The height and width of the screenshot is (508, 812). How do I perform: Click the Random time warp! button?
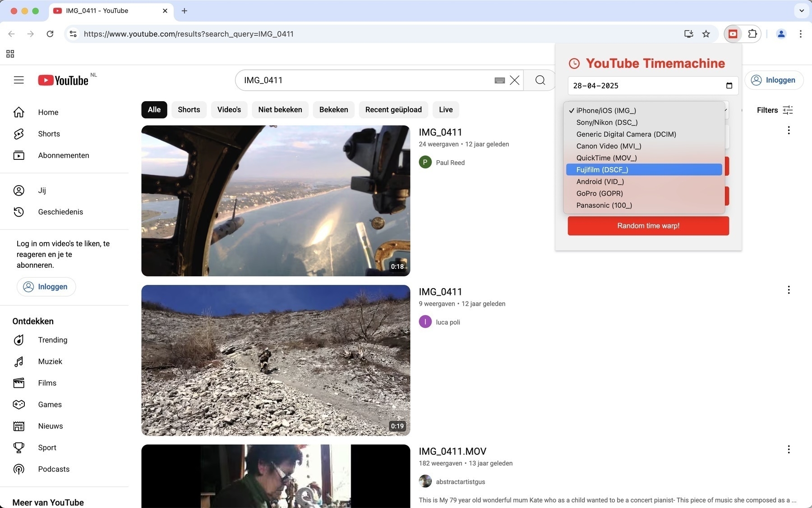648,226
